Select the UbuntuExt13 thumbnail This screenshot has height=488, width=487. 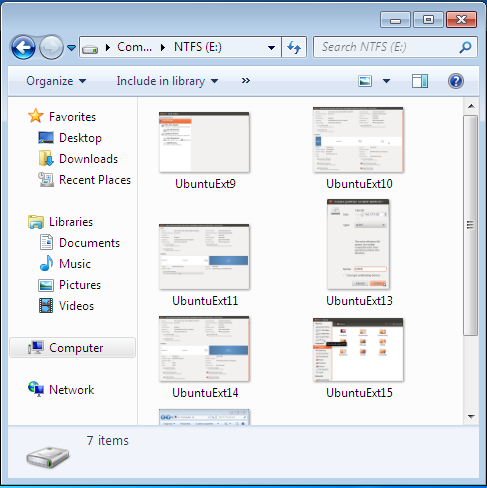click(358, 244)
